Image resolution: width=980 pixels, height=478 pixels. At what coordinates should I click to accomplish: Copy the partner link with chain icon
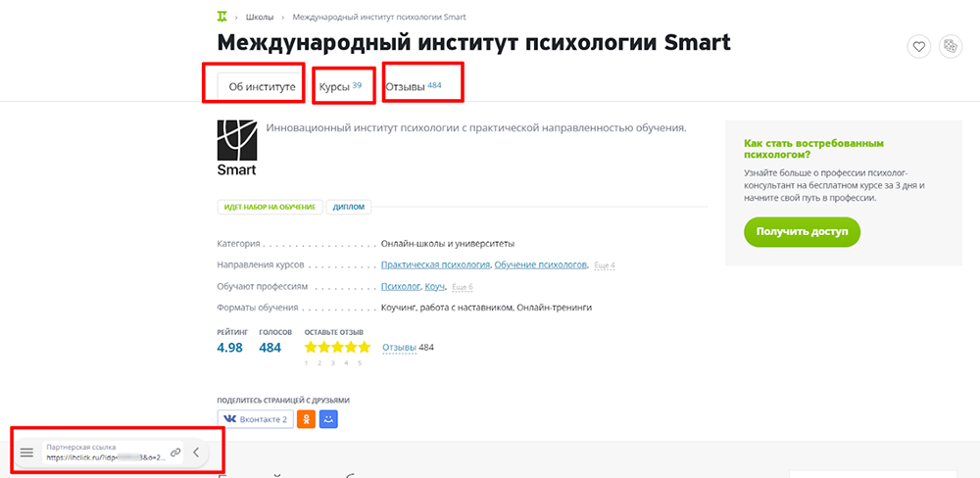point(175,453)
